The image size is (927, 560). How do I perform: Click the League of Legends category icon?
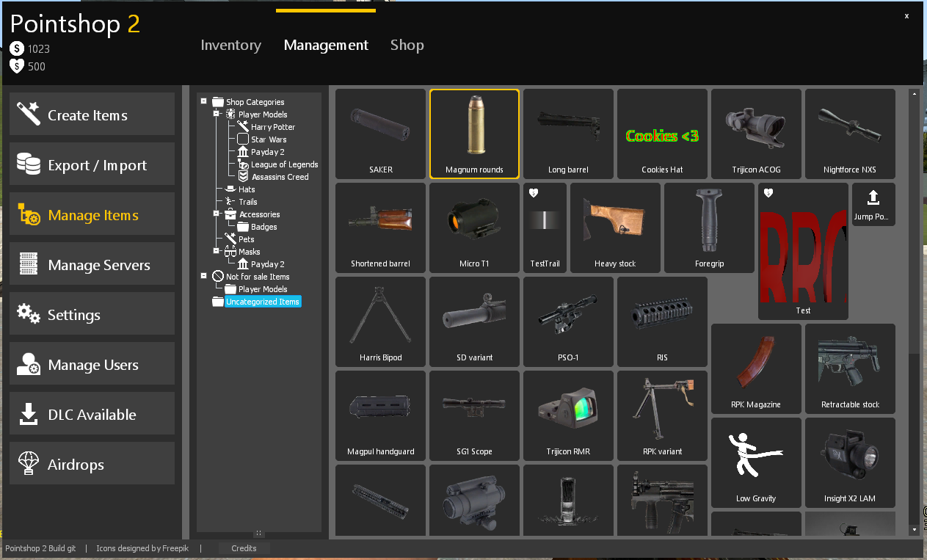(243, 164)
